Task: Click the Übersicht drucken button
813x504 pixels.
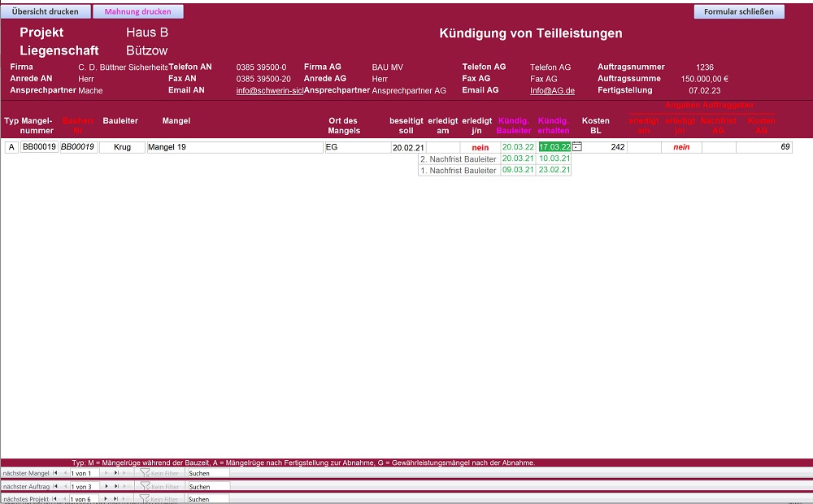Action: pyautogui.click(x=46, y=11)
